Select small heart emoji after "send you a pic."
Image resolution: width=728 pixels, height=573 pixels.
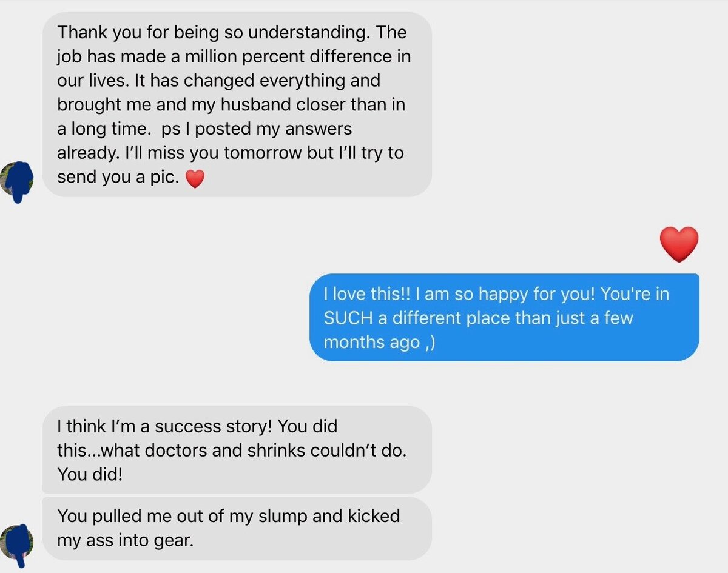[194, 178]
